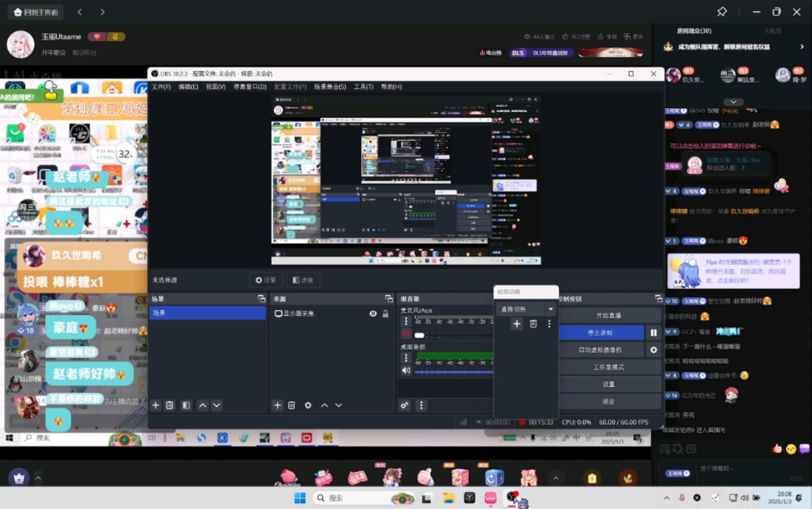The image size is (812, 509).
Task: Open 桌面音频 options menu
Action: 406,358
